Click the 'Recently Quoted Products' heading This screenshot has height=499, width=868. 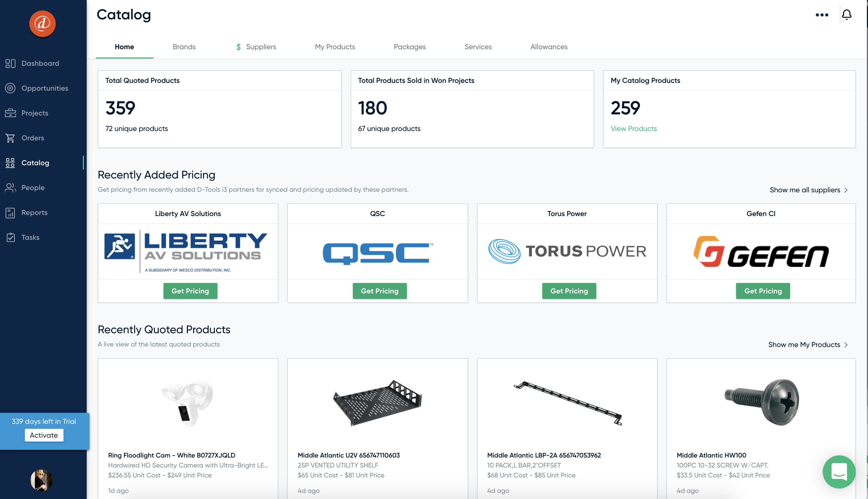click(x=164, y=329)
